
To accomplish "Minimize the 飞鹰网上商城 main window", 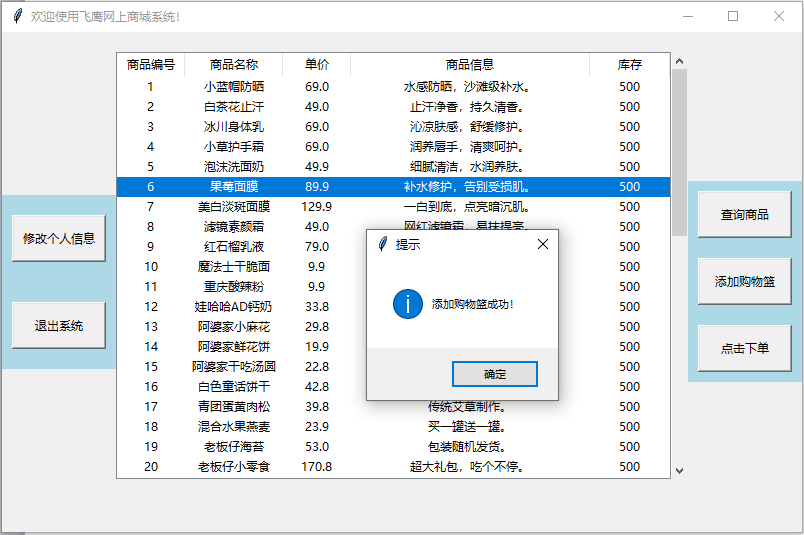I will coord(688,16).
